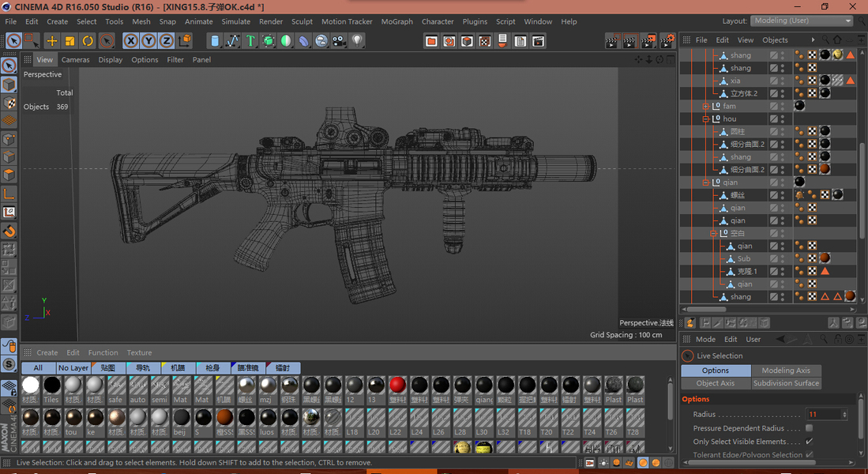Open the material manager Create menu
The width and height of the screenshot is (868, 474).
coord(47,352)
